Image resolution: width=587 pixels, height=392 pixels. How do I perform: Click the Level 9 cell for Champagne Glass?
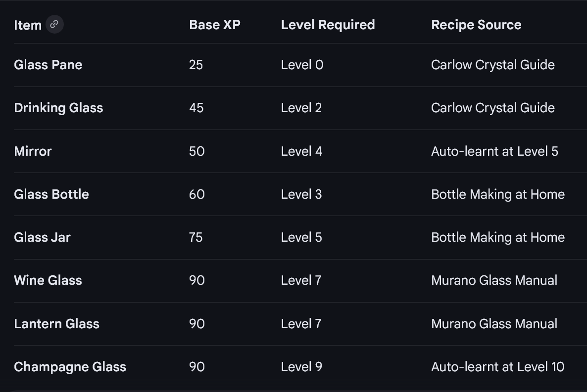click(301, 367)
